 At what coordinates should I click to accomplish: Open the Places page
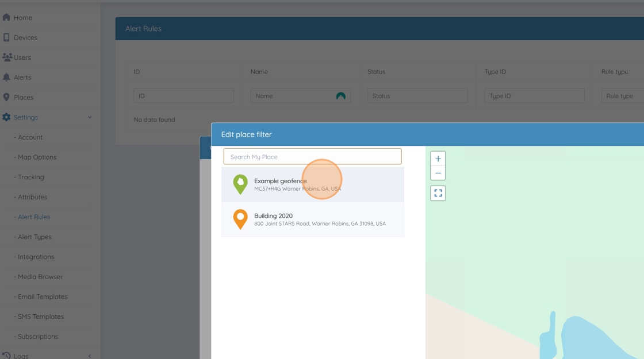point(24,97)
